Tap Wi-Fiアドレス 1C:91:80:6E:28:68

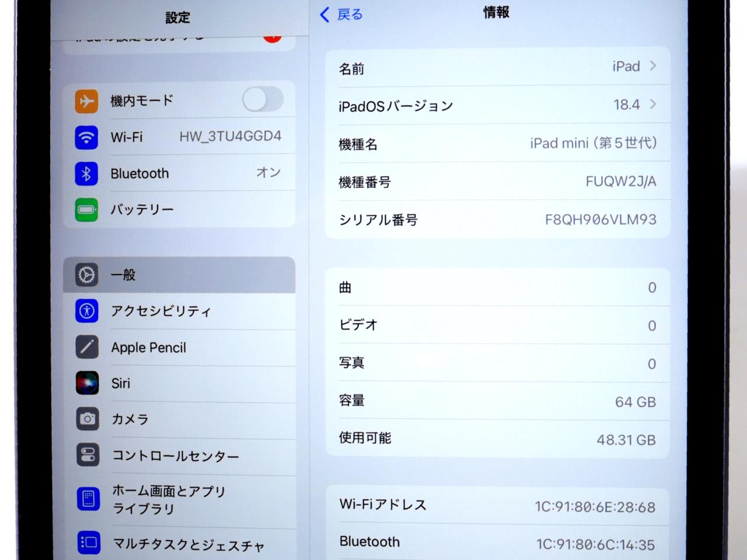click(595, 507)
